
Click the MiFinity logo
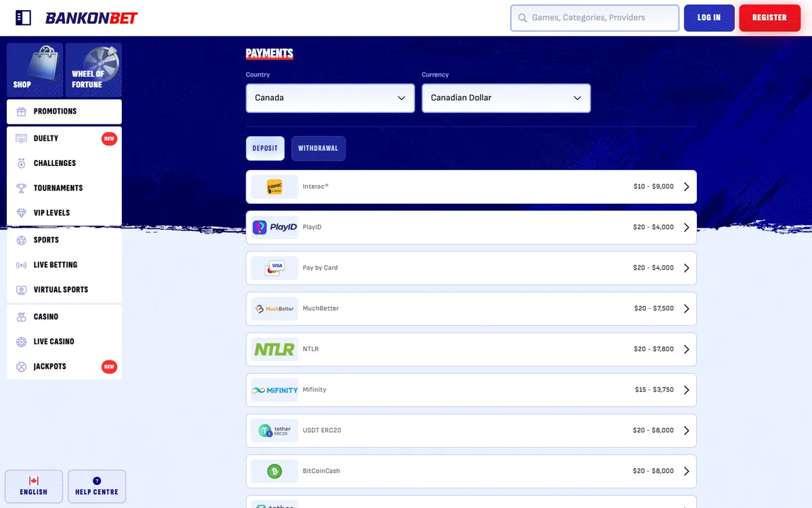pyautogui.click(x=274, y=390)
